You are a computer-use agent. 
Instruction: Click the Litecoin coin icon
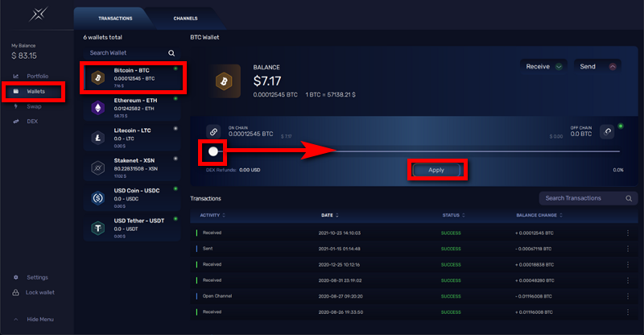click(x=97, y=138)
